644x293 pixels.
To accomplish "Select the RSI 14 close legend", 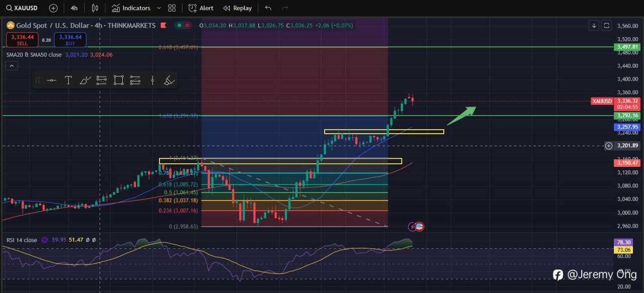I will click(22, 240).
